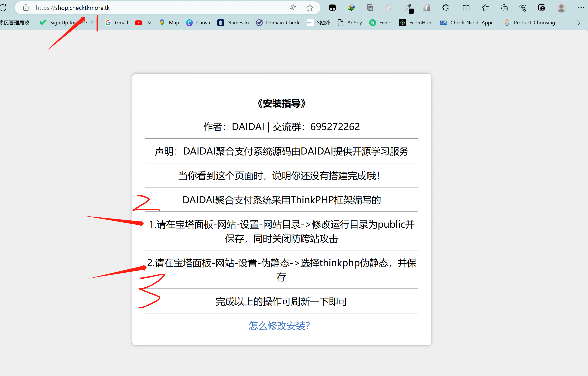Image resolution: width=588 pixels, height=376 pixels.
Task: Open the AdSpy bookmark
Action: pos(350,23)
